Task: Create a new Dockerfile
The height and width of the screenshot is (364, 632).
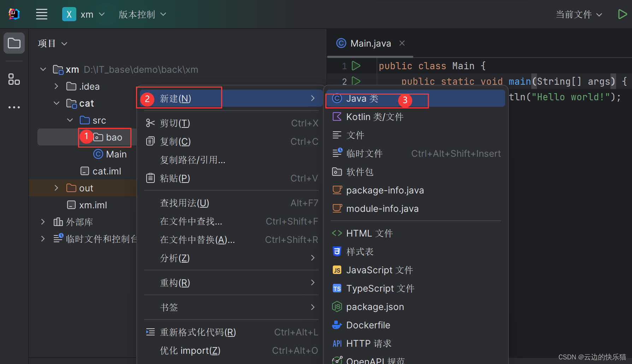Action: point(415,325)
